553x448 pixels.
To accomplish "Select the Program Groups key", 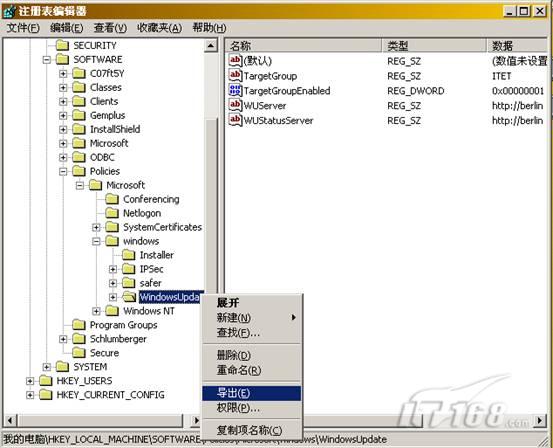I will click(123, 325).
